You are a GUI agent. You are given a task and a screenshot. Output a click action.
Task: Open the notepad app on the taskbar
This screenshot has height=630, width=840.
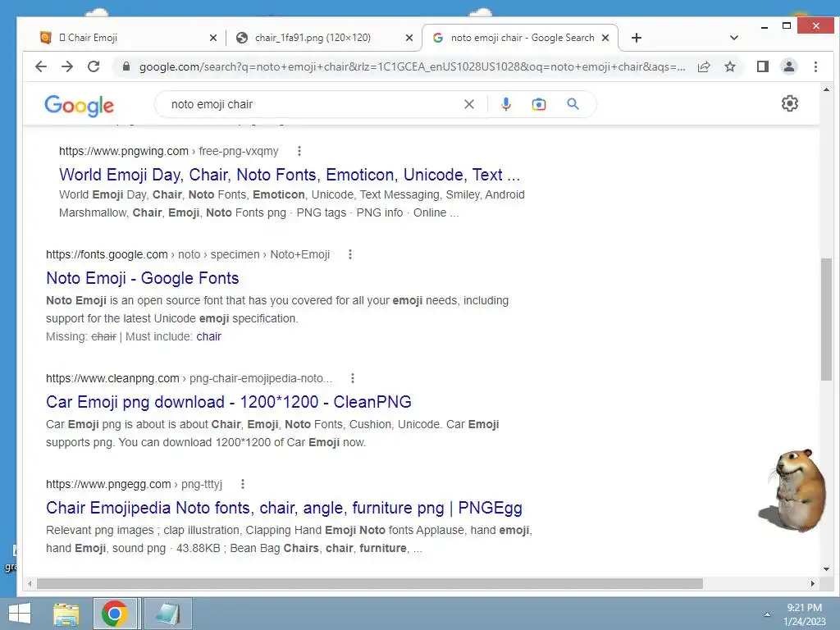[168, 614]
